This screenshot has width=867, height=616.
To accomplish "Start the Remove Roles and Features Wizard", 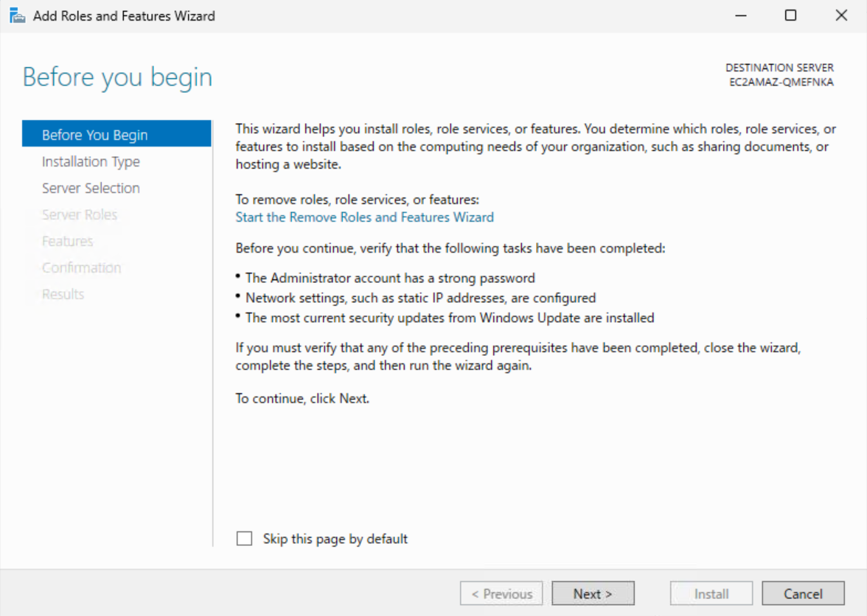I will pyautogui.click(x=364, y=217).
